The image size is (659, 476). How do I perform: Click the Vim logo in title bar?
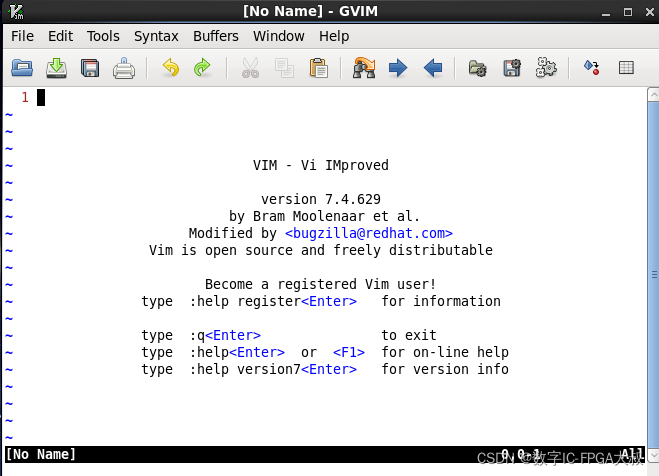[16, 11]
